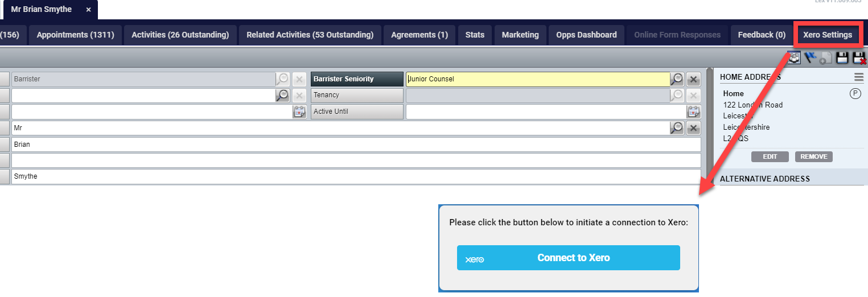Click the Mr title input field
This screenshot has width=868, height=297.
pyautogui.click(x=340, y=128)
